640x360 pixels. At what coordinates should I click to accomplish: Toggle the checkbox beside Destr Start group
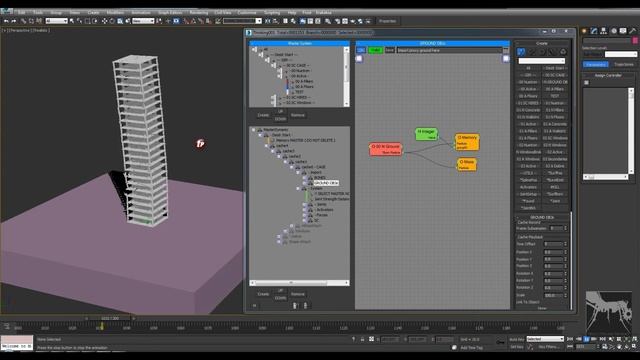pyautogui.click(x=261, y=55)
